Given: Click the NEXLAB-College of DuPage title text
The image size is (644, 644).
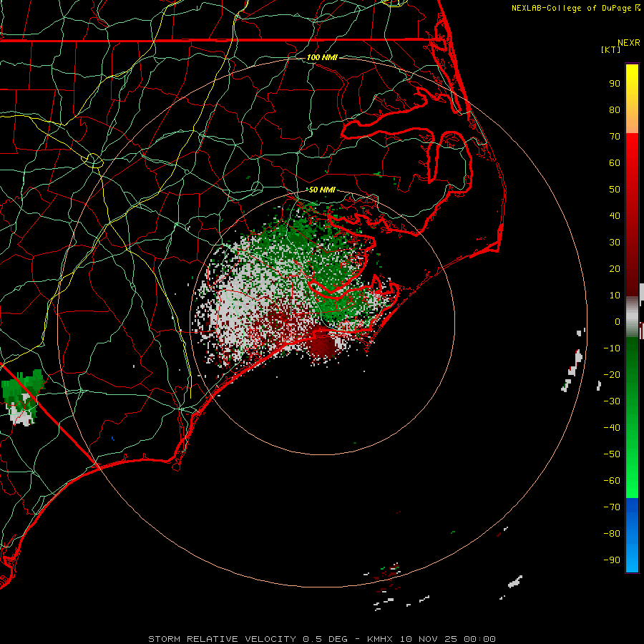Looking at the screenshot, I should 572,8.
